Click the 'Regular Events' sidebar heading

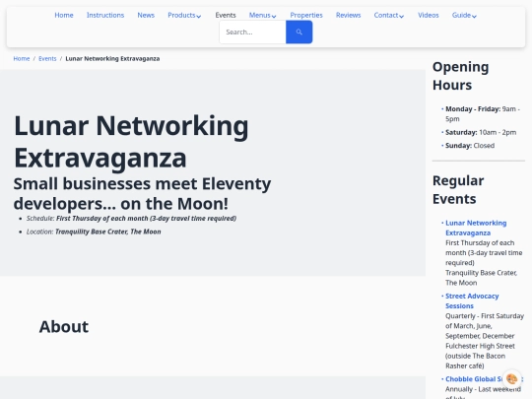tap(458, 190)
